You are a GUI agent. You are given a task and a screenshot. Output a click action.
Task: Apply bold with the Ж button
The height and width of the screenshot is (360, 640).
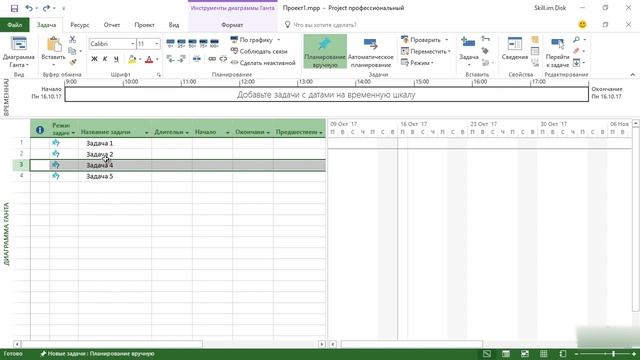coord(94,59)
